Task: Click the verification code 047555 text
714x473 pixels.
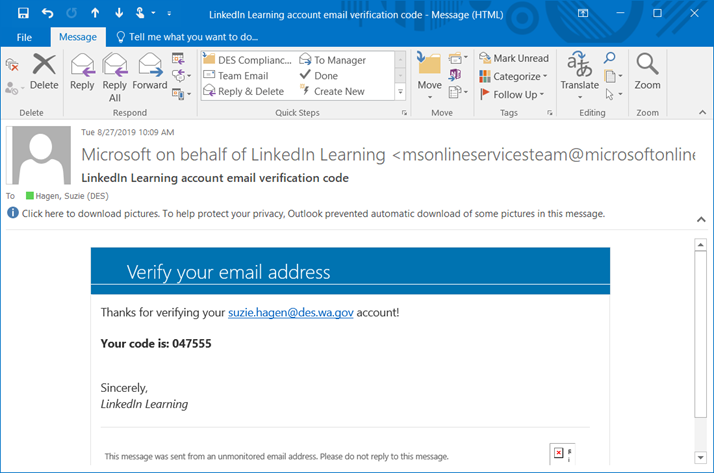Action: [x=192, y=343]
